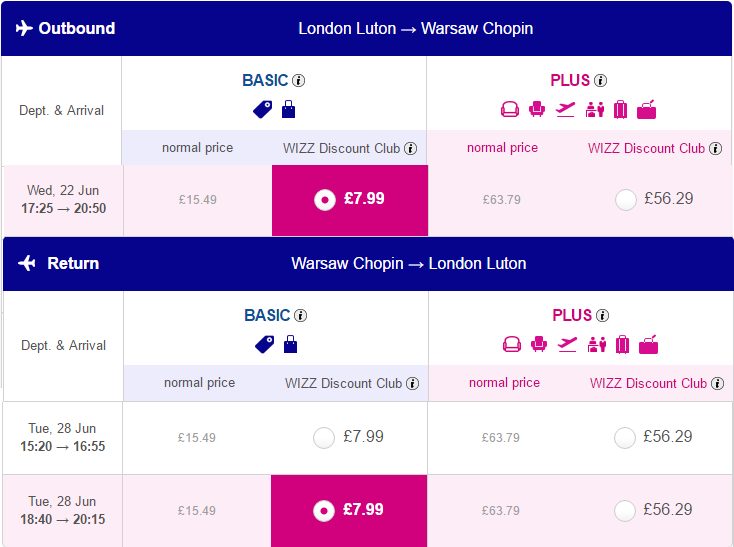Screen dimensions: 734x547
Task: Click the Return header plane icon
Action: tap(27, 263)
